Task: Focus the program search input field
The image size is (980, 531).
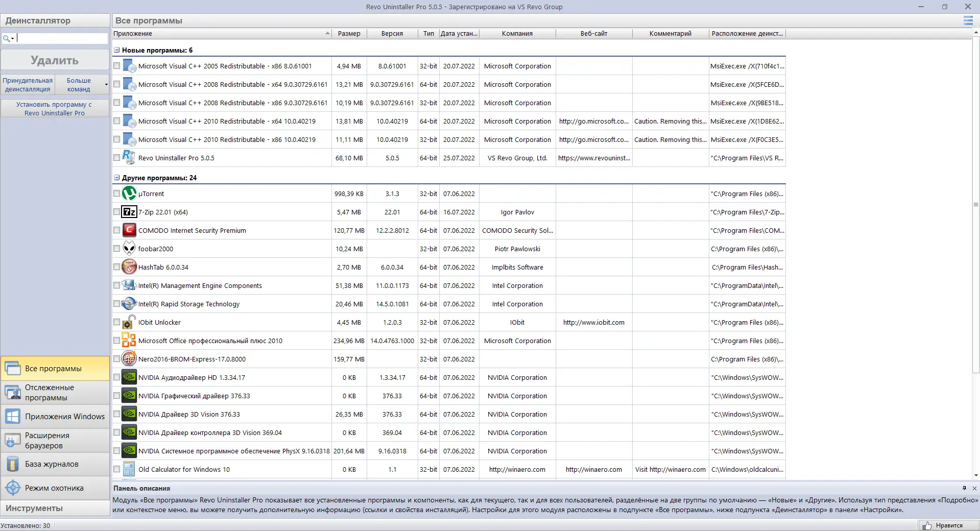Action: 62,38
